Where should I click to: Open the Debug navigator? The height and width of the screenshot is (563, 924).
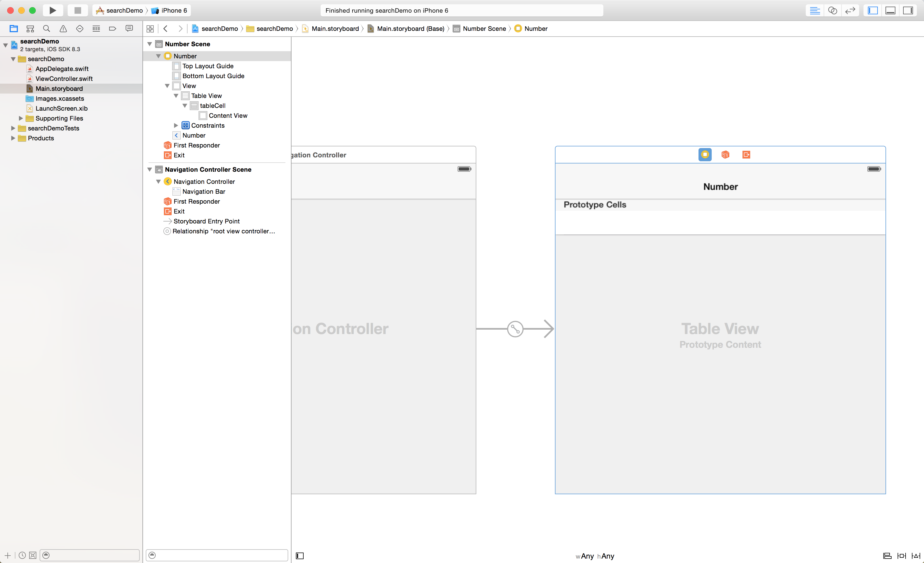(x=96, y=29)
